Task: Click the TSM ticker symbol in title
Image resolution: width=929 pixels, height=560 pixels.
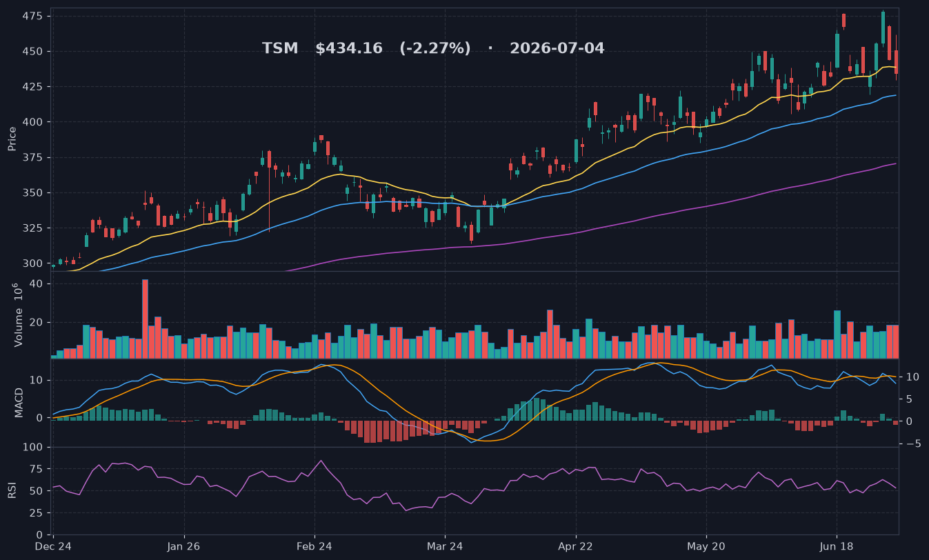Action: click(x=280, y=48)
